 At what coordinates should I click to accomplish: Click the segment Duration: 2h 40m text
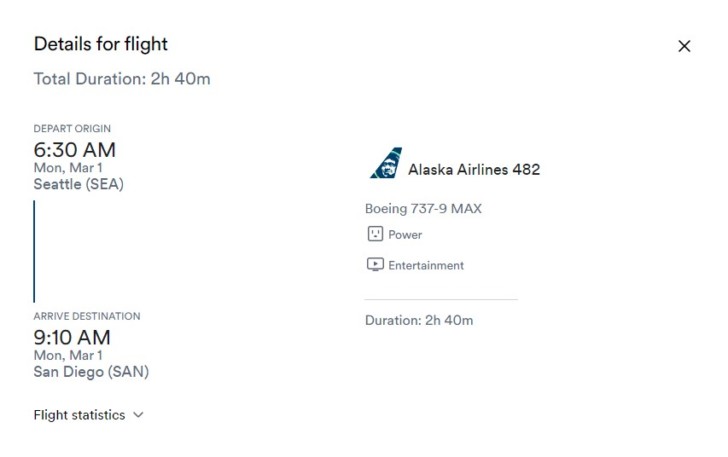pos(419,320)
